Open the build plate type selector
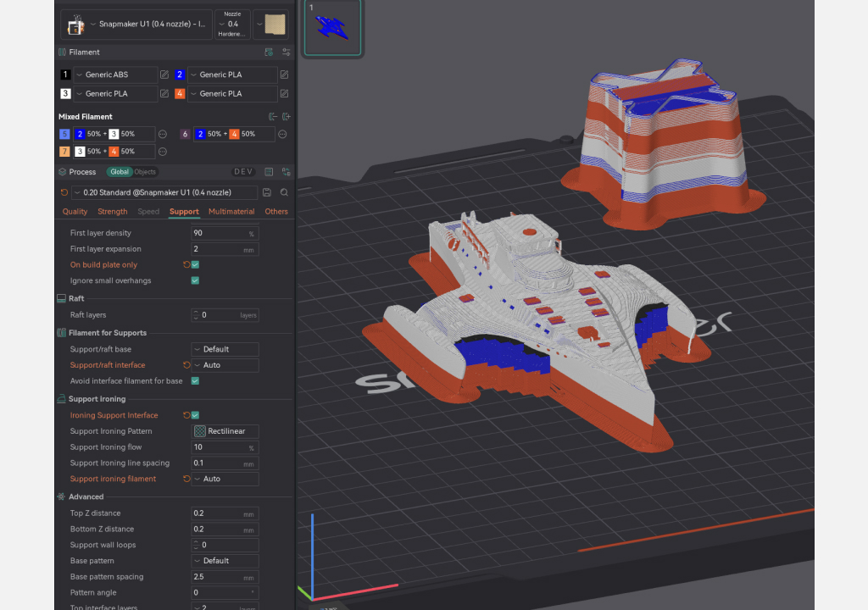868x610 pixels. coord(270,25)
